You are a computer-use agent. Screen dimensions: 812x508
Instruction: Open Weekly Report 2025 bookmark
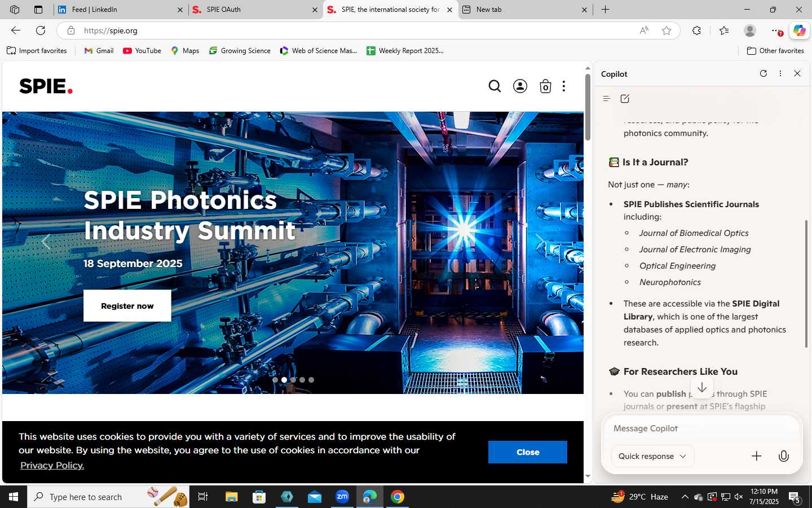tap(405, 51)
